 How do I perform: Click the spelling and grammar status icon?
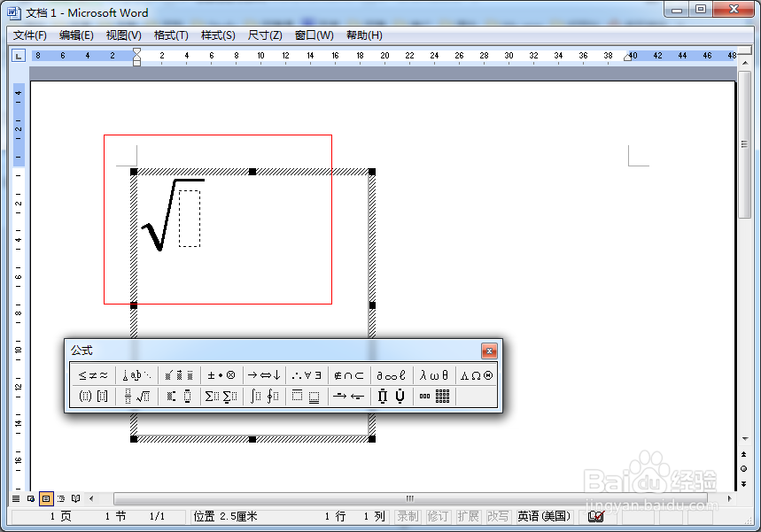point(596,516)
